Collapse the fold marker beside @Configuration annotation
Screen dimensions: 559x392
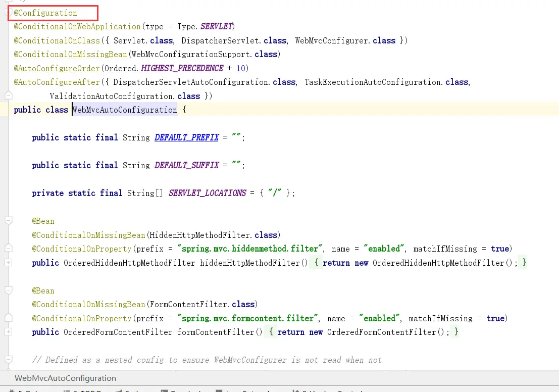coord(8,13)
